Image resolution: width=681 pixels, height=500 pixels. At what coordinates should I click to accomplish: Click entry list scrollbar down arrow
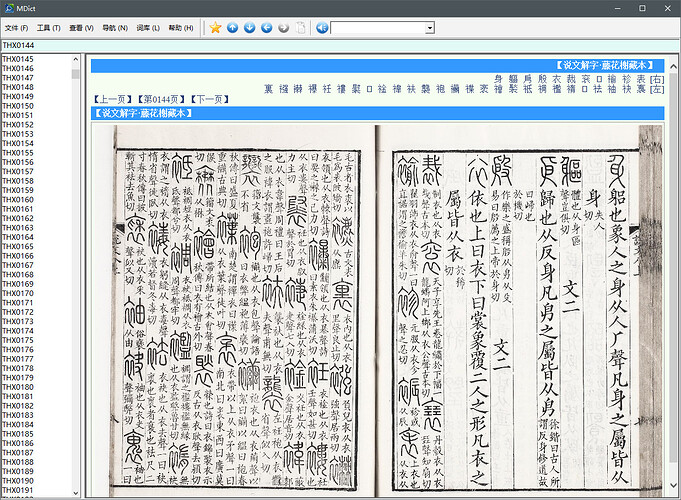click(76, 493)
